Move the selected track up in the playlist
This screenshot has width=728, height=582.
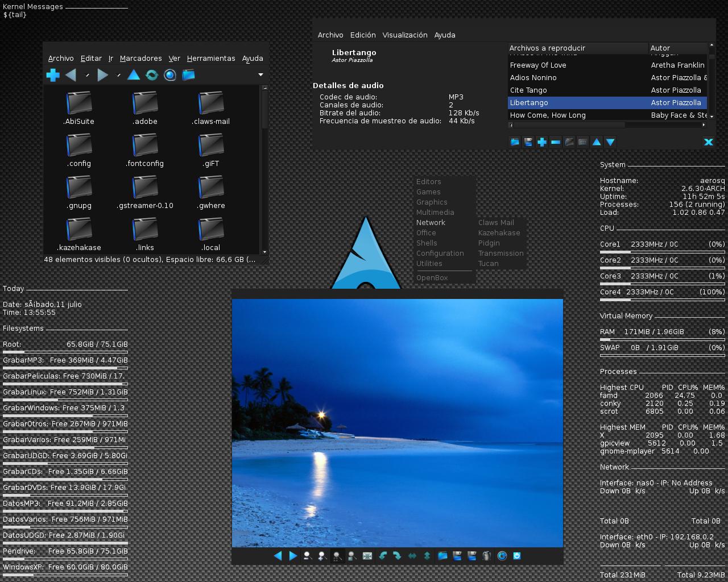[x=596, y=142]
